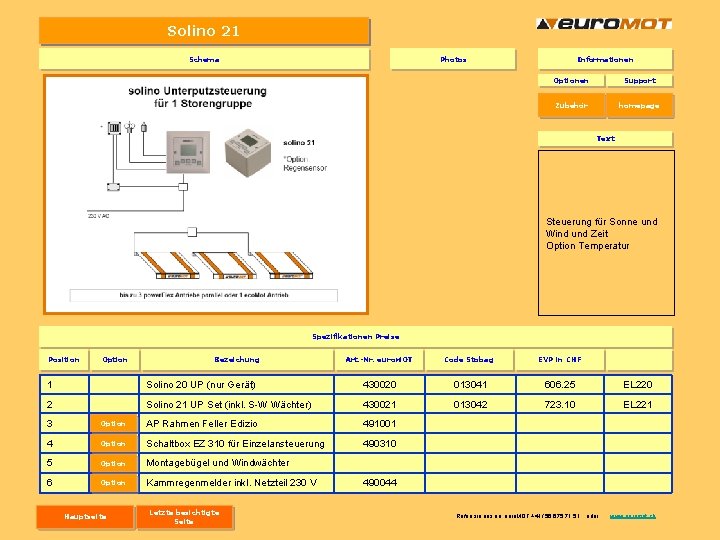
Task: Click the solino Unterputzsteuerung schema image
Action: (206, 194)
